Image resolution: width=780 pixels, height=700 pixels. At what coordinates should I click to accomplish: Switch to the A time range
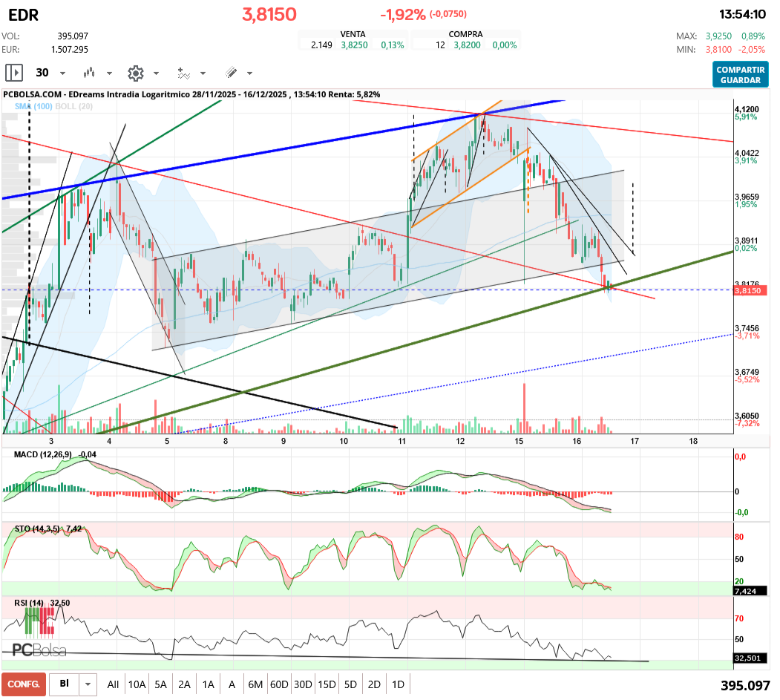232,684
